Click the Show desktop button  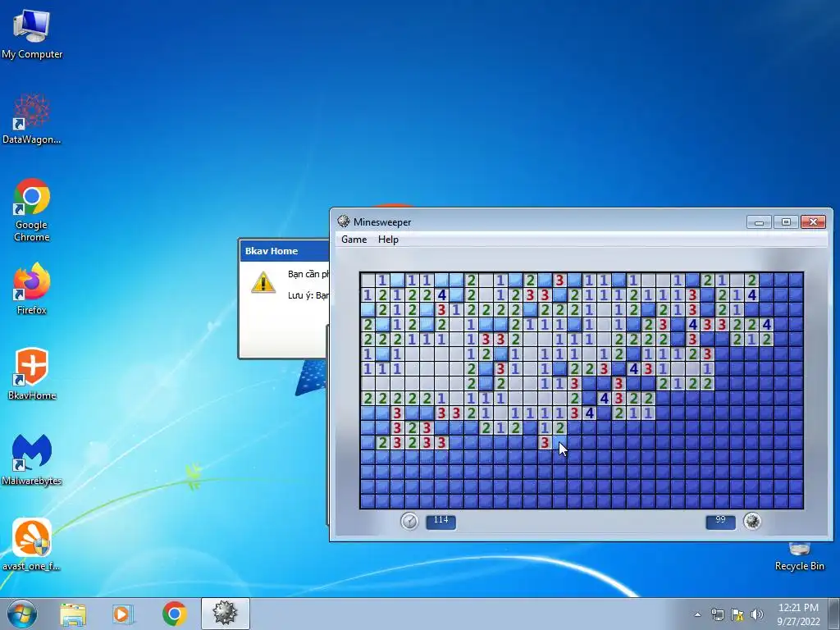[834, 614]
